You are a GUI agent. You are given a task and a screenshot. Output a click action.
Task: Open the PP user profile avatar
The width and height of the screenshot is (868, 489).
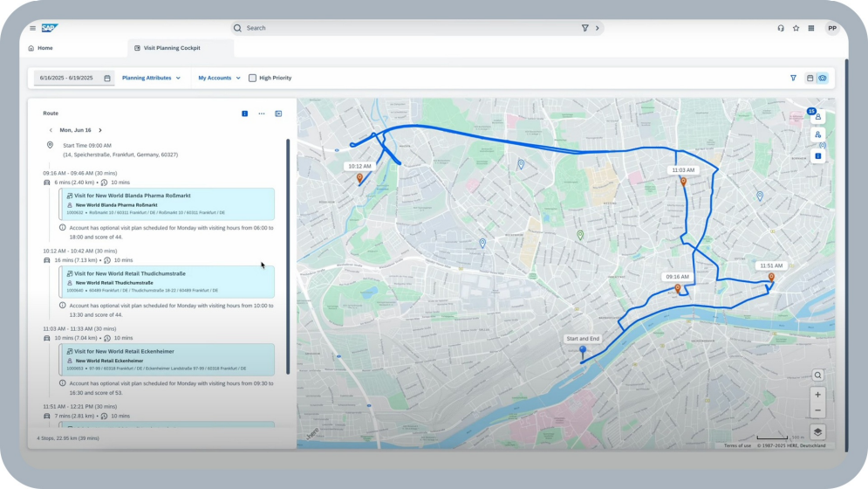(832, 28)
